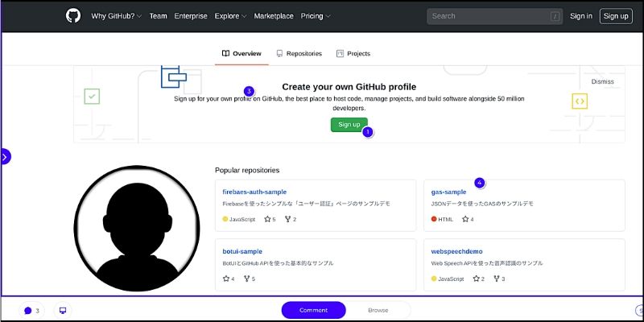Open the firebaes-auth-sample repository
The image size is (644, 322).
click(x=254, y=192)
